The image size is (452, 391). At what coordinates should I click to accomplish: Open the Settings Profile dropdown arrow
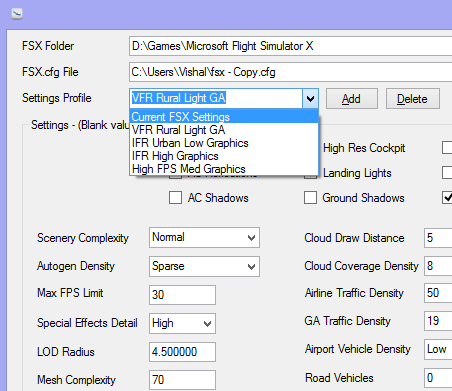coord(310,98)
